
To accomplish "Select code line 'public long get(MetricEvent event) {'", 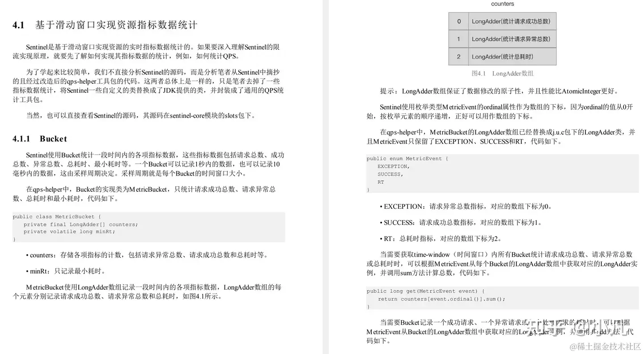I will [425, 291].
